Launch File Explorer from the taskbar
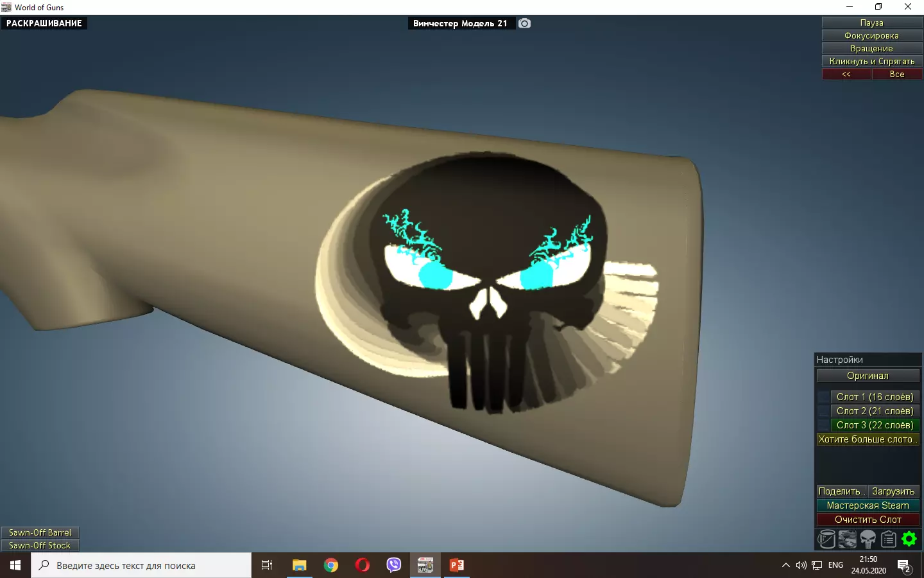The width and height of the screenshot is (924, 578). pyautogui.click(x=300, y=565)
